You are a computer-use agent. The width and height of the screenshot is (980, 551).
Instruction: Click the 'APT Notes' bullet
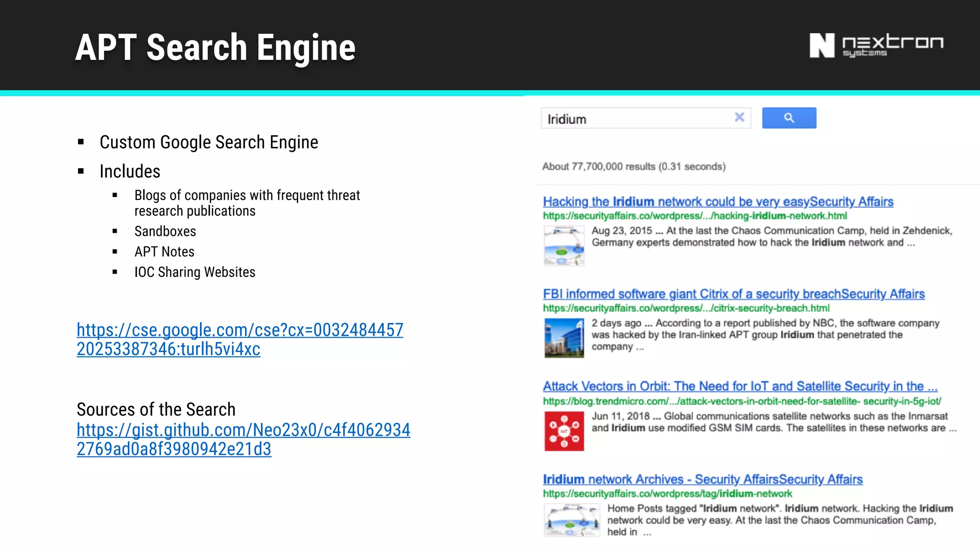pyautogui.click(x=164, y=252)
